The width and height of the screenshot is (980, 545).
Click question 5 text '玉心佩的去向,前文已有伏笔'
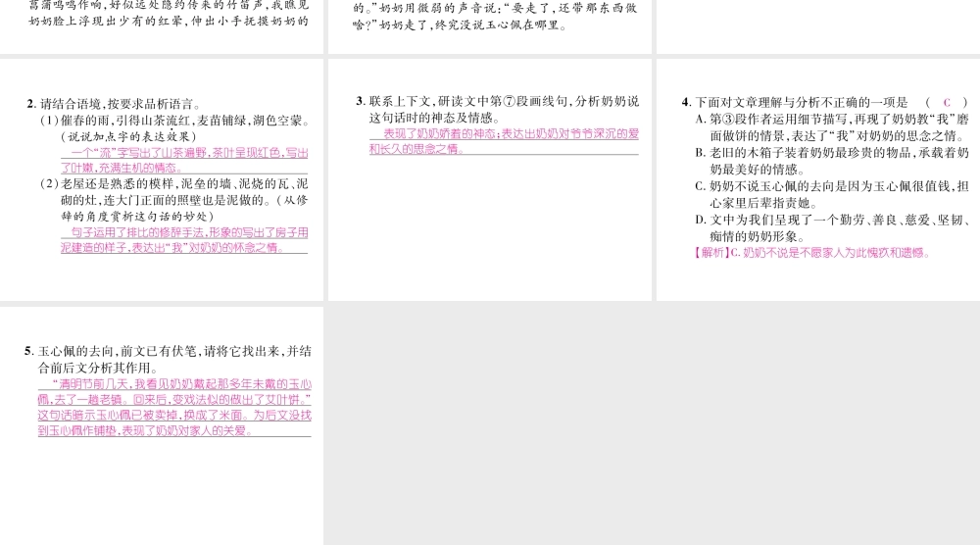168,359
